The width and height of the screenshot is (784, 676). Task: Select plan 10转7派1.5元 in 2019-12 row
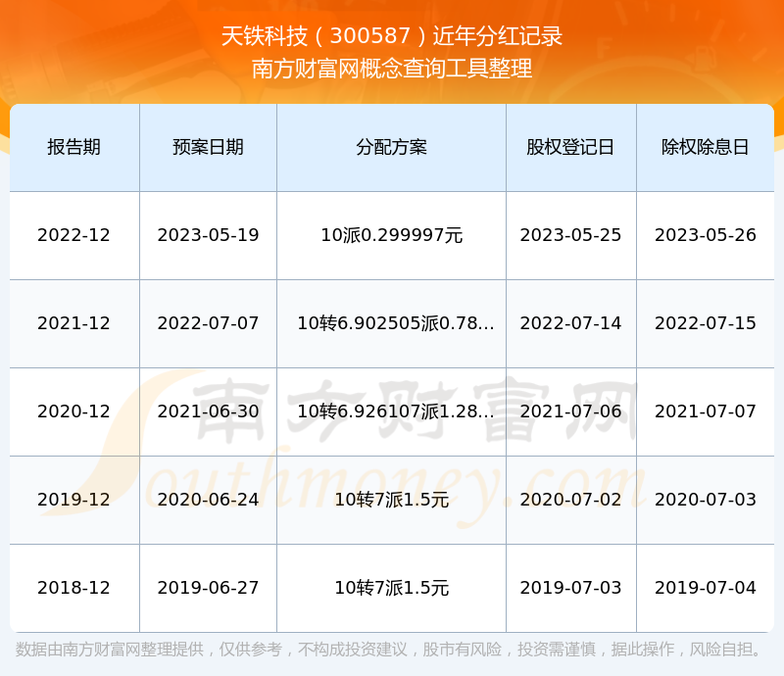391,499
